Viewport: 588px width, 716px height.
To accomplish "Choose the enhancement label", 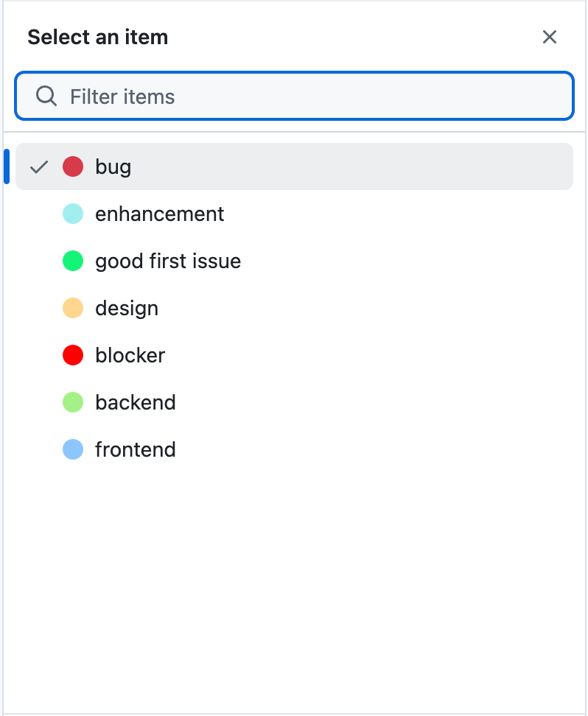I will tap(159, 214).
